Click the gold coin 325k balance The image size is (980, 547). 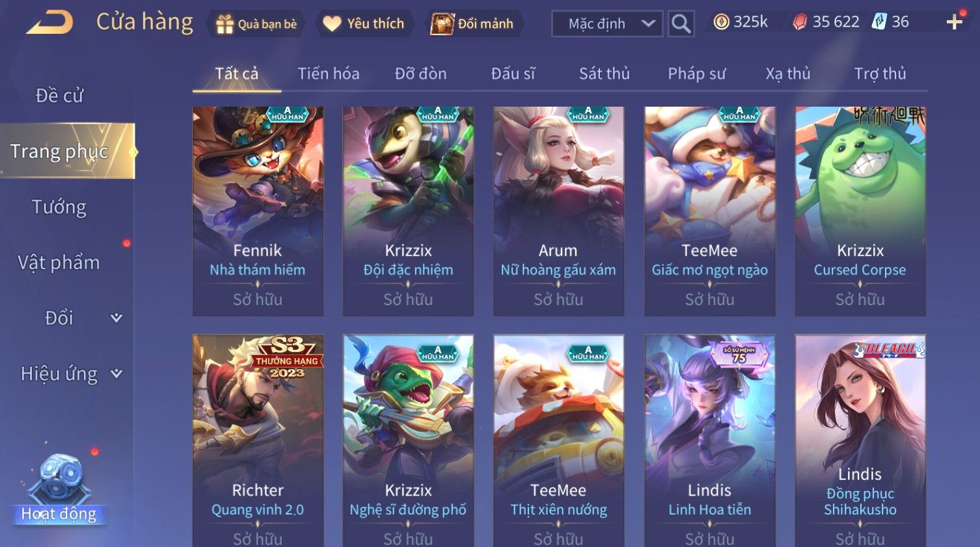click(741, 22)
